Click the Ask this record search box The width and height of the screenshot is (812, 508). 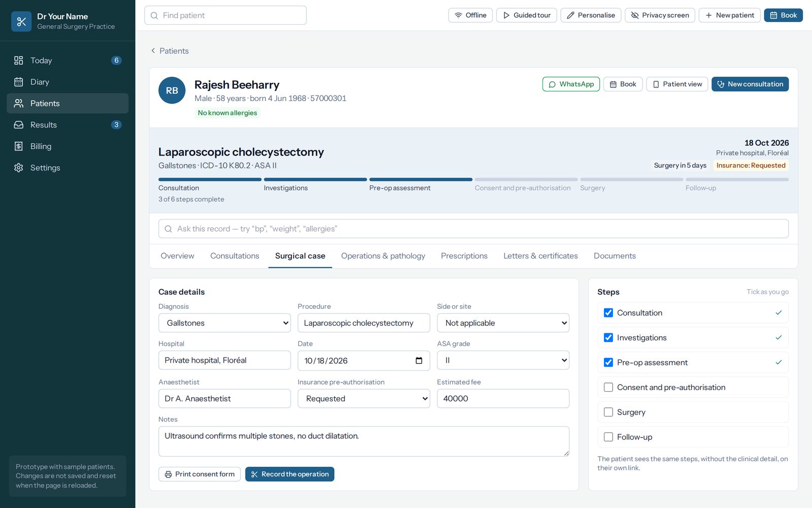[473, 229]
